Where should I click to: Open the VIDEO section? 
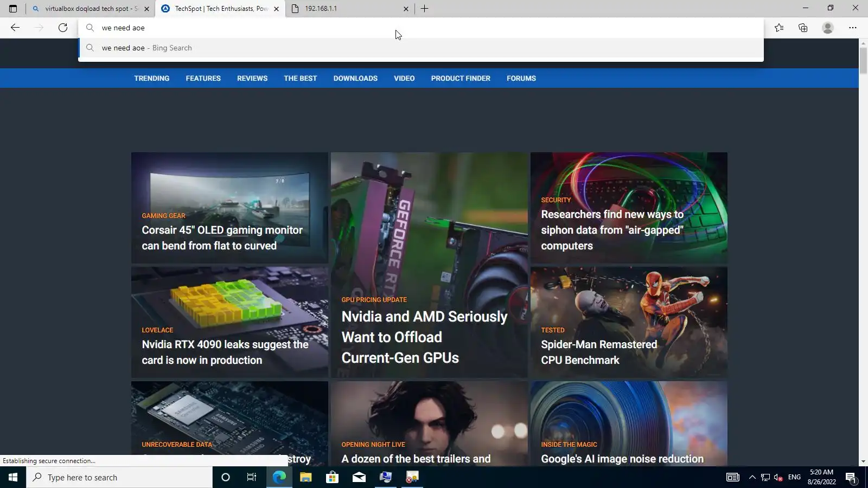(404, 78)
